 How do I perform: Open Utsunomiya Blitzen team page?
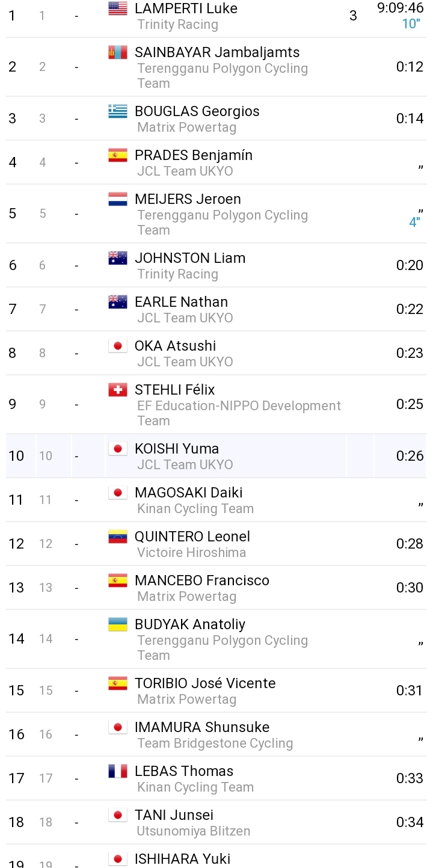[194, 831]
